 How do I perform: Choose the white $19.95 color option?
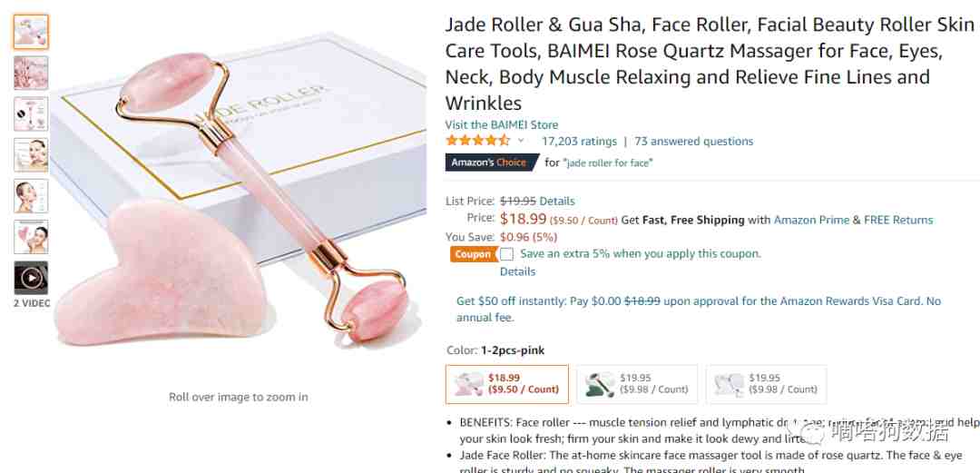click(x=766, y=384)
